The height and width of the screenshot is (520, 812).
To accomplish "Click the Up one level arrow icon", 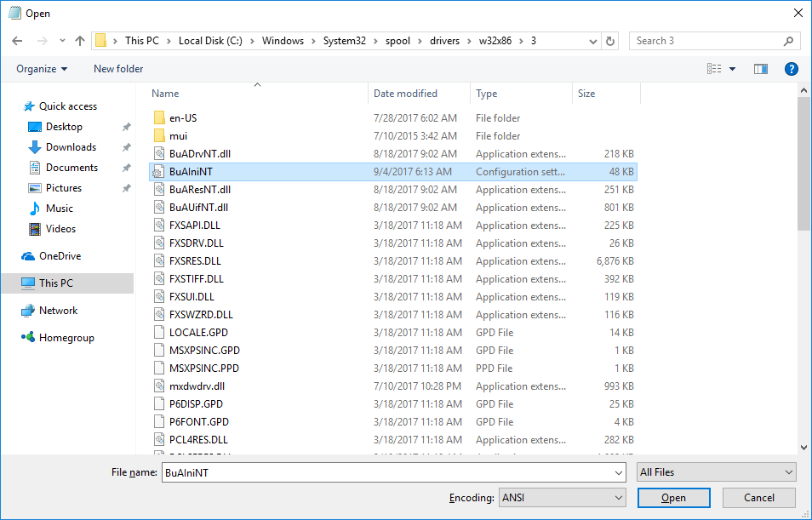I will 80,41.
